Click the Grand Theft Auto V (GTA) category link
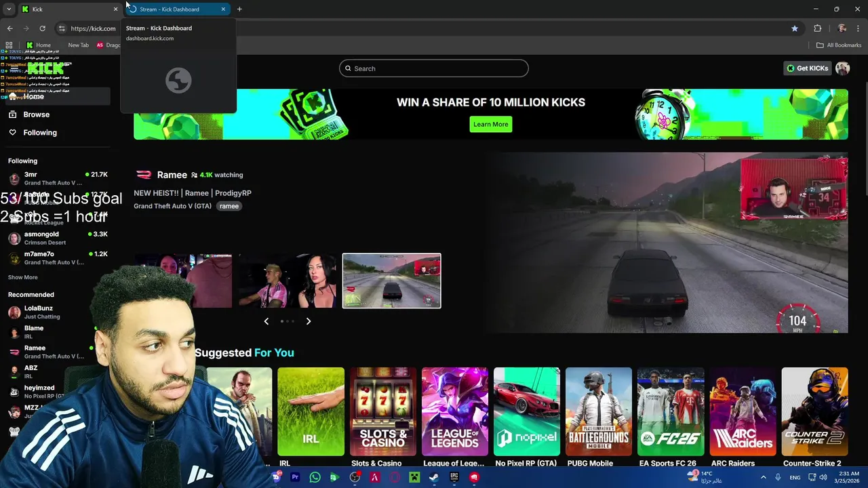Image resolution: width=868 pixels, height=488 pixels. tap(172, 206)
